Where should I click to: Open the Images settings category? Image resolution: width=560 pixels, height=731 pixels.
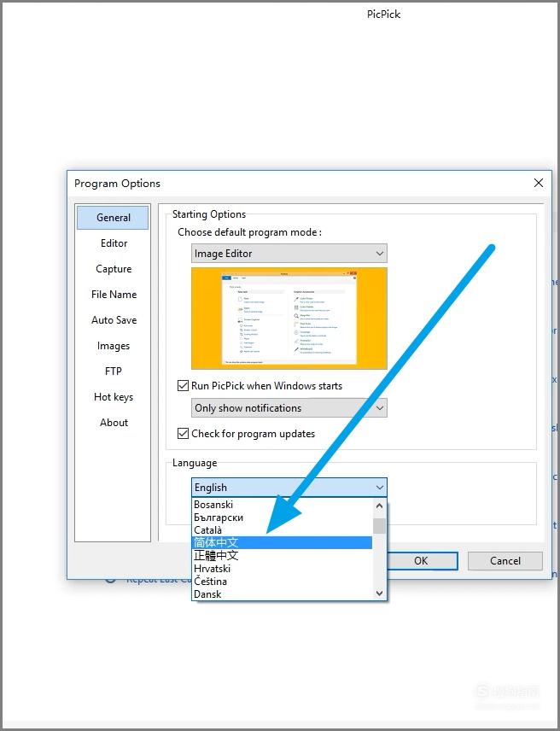click(x=114, y=346)
